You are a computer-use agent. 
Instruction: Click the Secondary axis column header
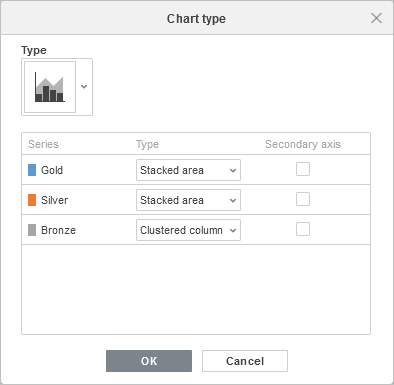303,144
